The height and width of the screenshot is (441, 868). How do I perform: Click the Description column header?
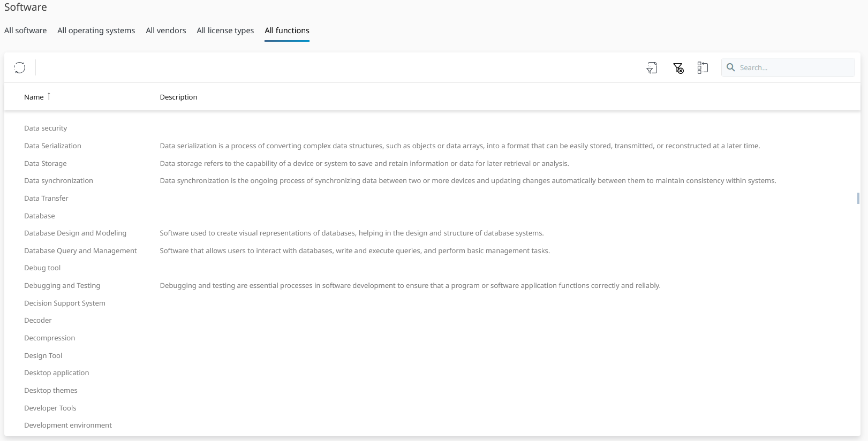click(x=178, y=97)
